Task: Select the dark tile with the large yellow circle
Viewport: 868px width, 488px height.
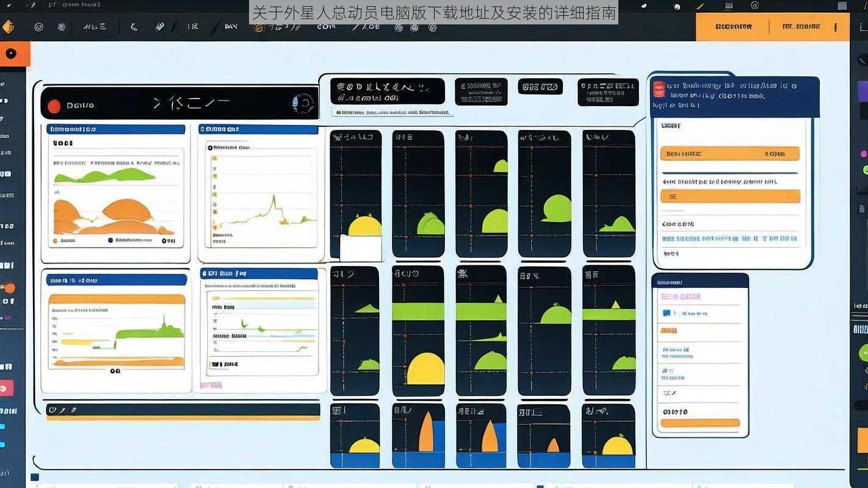Action: (x=418, y=331)
